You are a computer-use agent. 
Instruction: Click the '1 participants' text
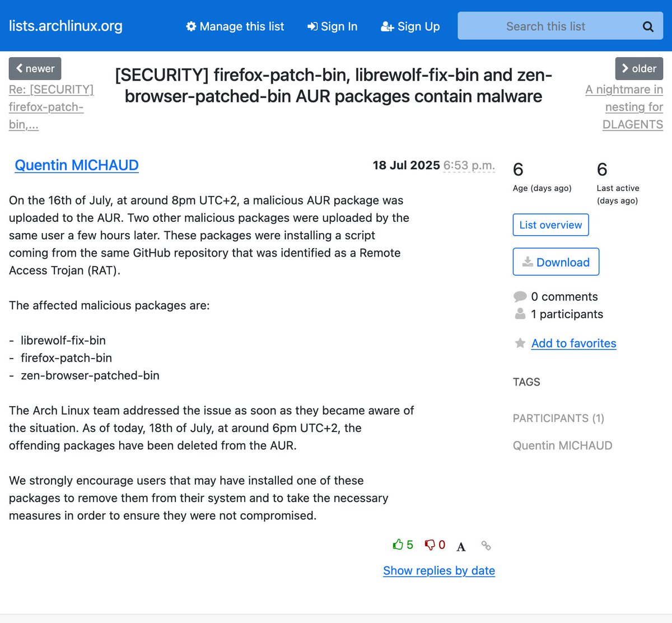coord(567,314)
